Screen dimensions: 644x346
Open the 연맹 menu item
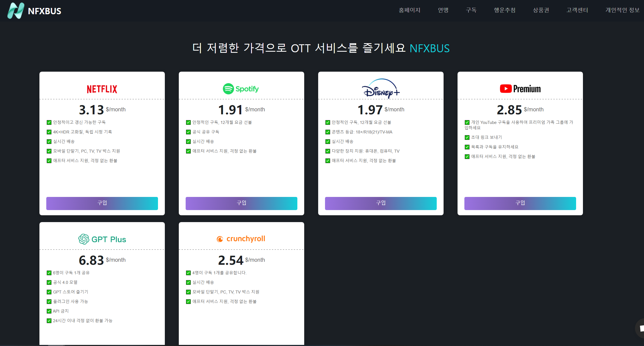click(443, 10)
